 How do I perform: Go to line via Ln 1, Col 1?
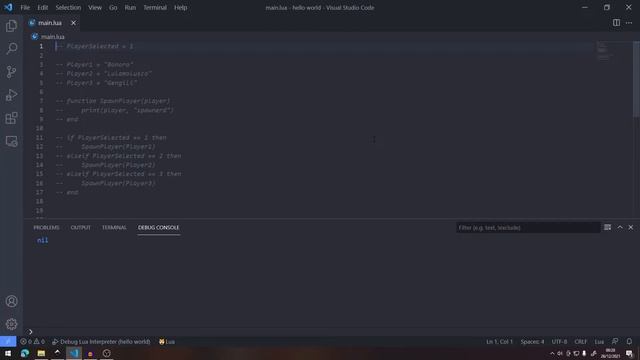[x=499, y=342]
